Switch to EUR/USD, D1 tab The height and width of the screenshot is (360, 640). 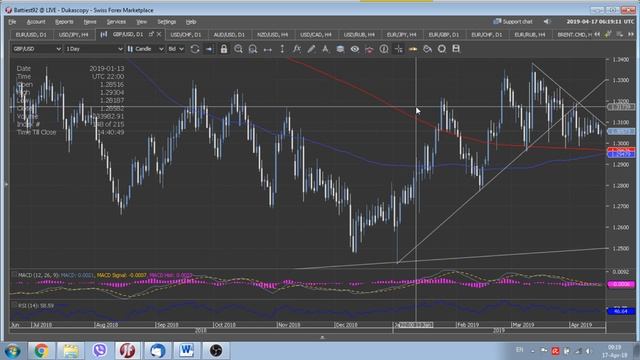(x=31, y=35)
